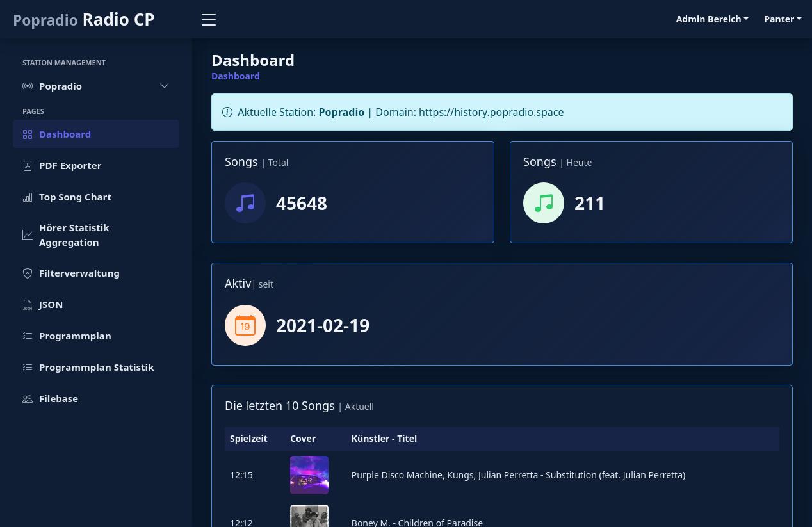Viewport: 812px width, 527px height.
Task: Click the info icon in the station banner
Action: pos(227,112)
